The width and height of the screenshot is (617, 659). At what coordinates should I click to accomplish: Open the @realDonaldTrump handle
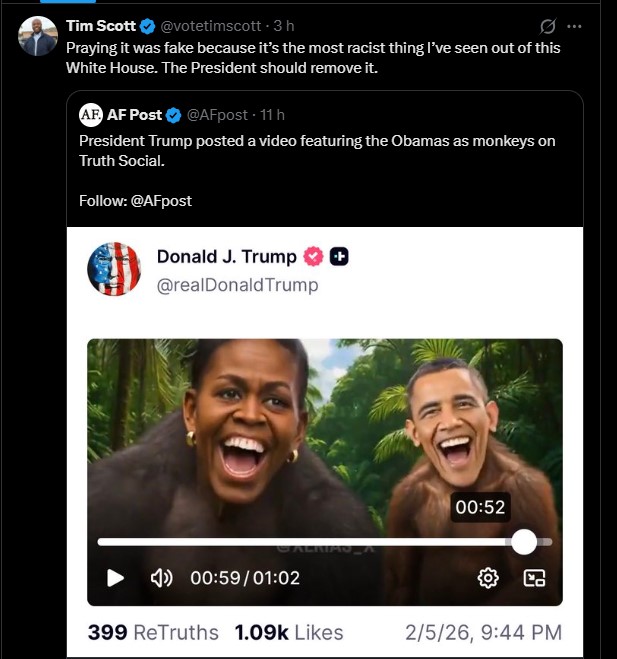(237, 285)
